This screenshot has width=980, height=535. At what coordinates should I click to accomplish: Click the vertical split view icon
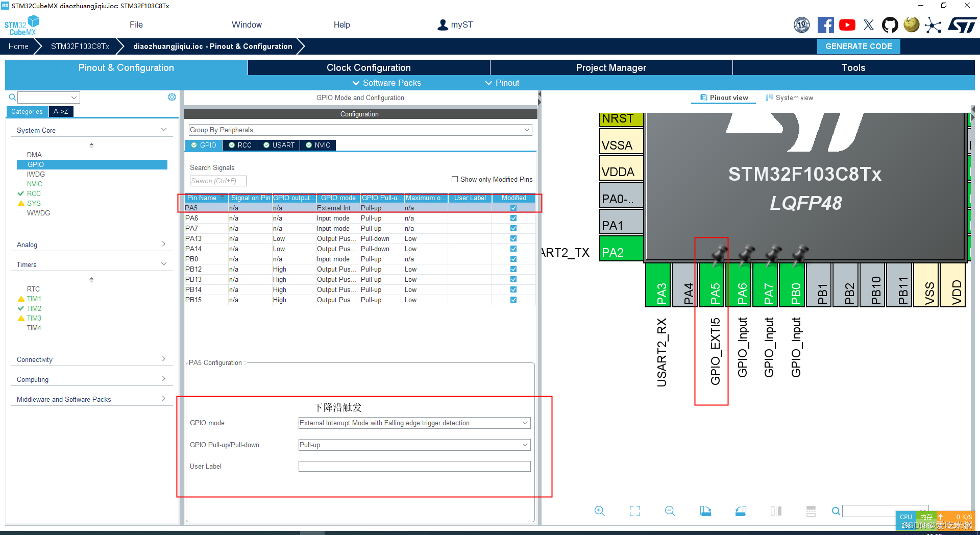(776, 511)
